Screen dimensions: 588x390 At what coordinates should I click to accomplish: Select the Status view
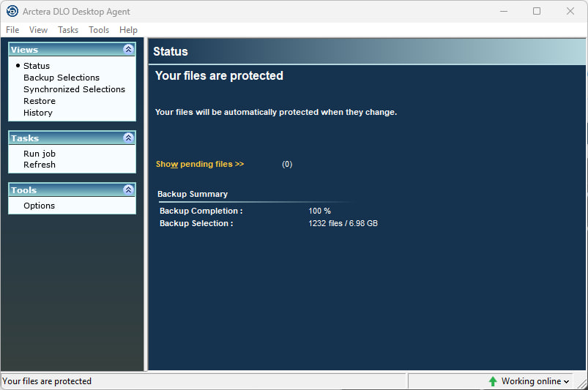[37, 66]
